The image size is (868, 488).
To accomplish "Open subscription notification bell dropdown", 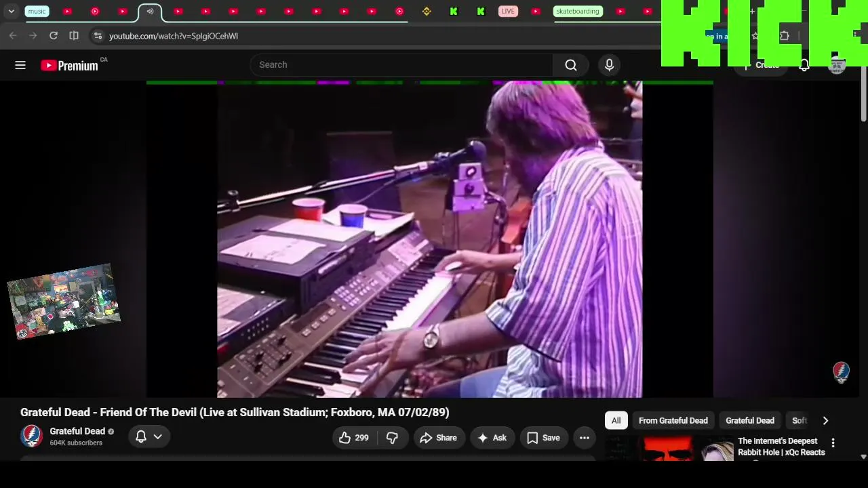I will (x=149, y=437).
